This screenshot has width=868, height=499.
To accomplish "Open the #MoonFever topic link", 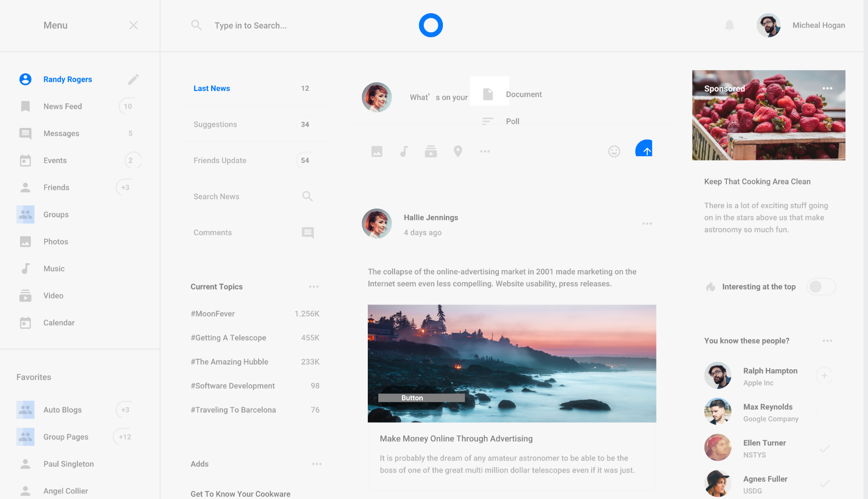I will point(213,314).
